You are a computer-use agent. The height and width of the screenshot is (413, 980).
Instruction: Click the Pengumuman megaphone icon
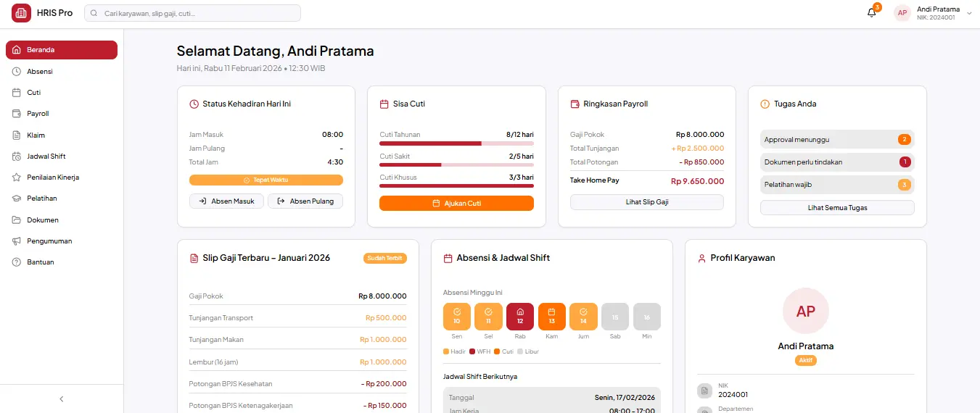(x=17, y=241)
